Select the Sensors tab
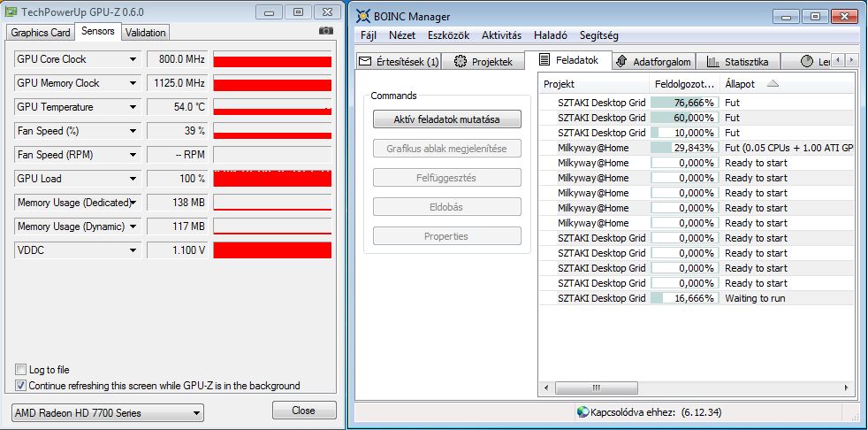This screenshot has height=430, width=868. 98,31
